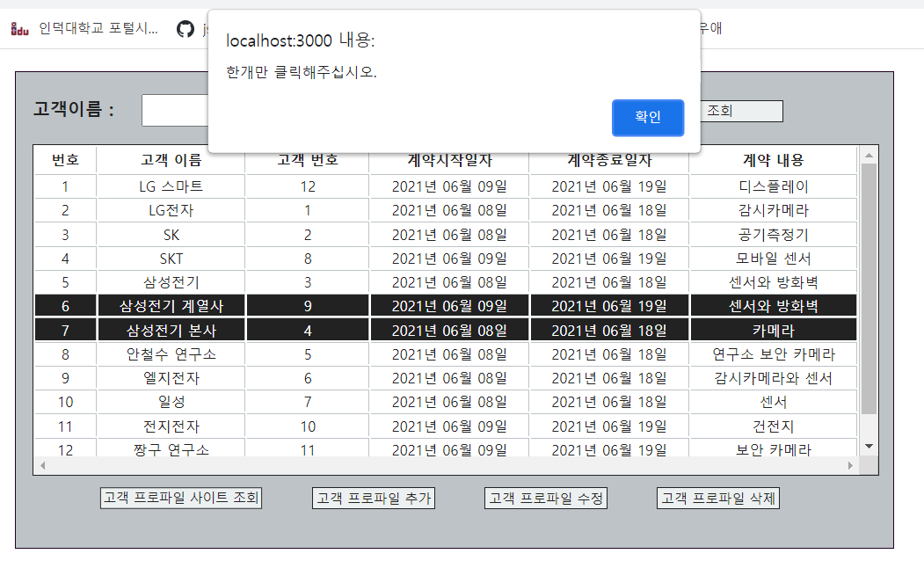This screenshot has width=924, height=561.
Task: Click the 고객 프로파일 삭제 button
Action: tap(717, 497)
